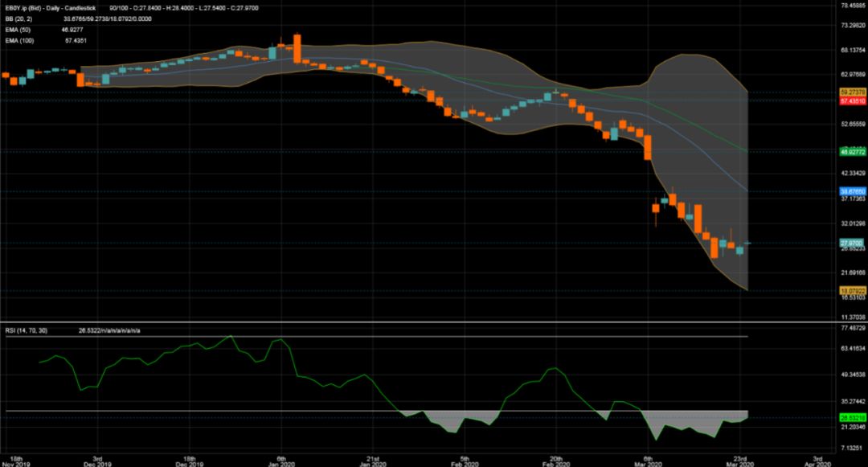This screenshot has width=868, height=467.
Task: Click the tall orange candle at 6th Jan
Action: (297, 48)
